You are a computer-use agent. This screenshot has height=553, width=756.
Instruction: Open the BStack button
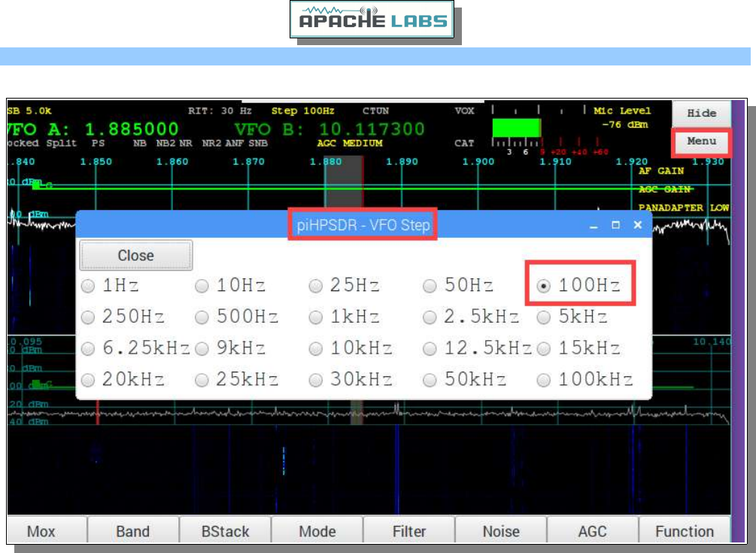click(225, 531)
